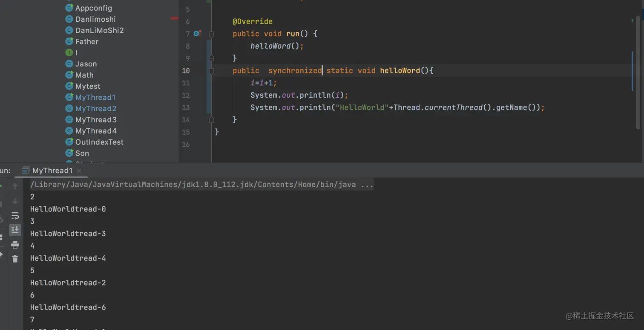Click the editor vertical scrollbar

pyautogui.click(x=638, y=72)
